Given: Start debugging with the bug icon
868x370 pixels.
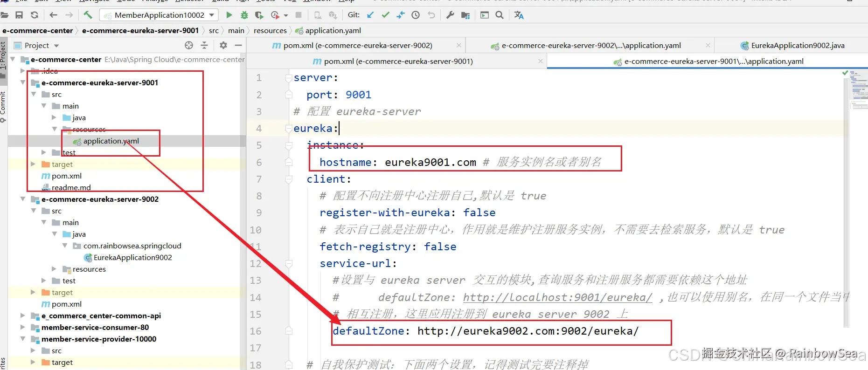Looking at the screenshot, I should tap(244, 15).
